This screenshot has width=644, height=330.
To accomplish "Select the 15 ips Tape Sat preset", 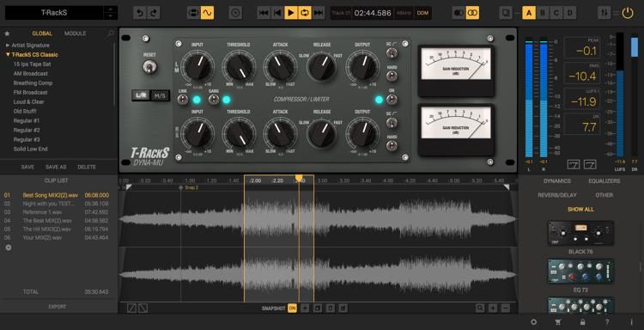I will coord(32,64).
